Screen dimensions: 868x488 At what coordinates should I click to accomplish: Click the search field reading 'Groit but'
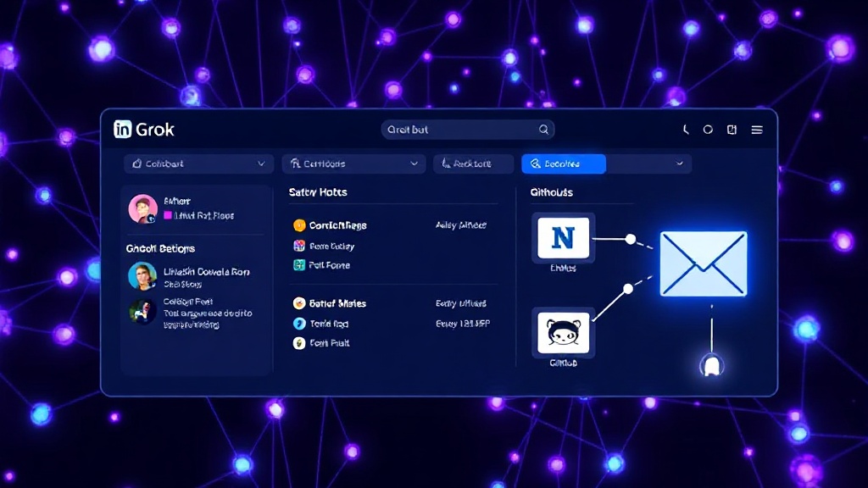467,130
